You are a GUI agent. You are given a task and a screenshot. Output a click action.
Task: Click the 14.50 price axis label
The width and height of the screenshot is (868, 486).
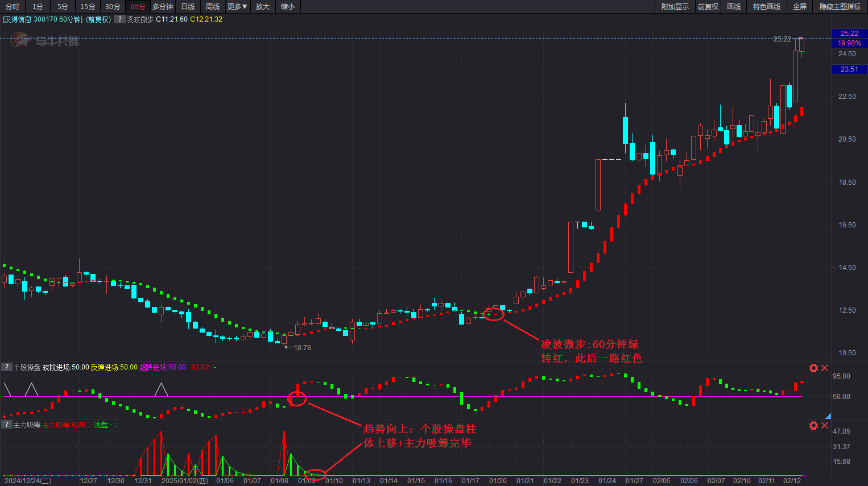coord(847,268)
